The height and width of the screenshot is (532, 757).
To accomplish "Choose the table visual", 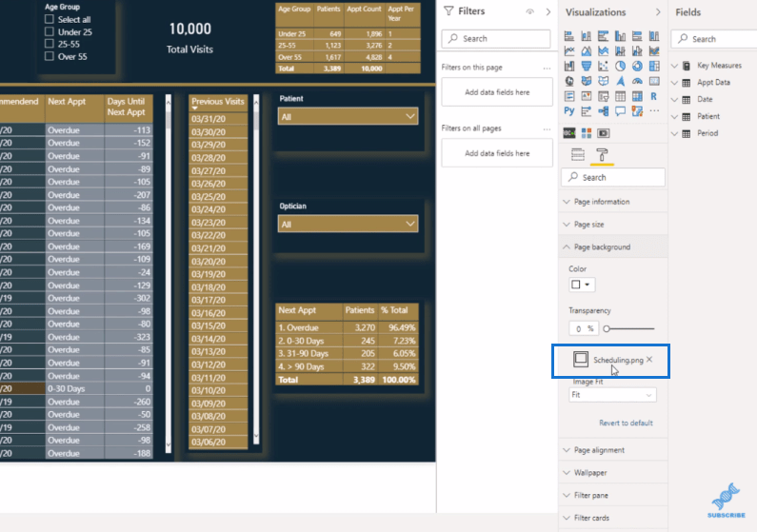I will pos(621,96).
